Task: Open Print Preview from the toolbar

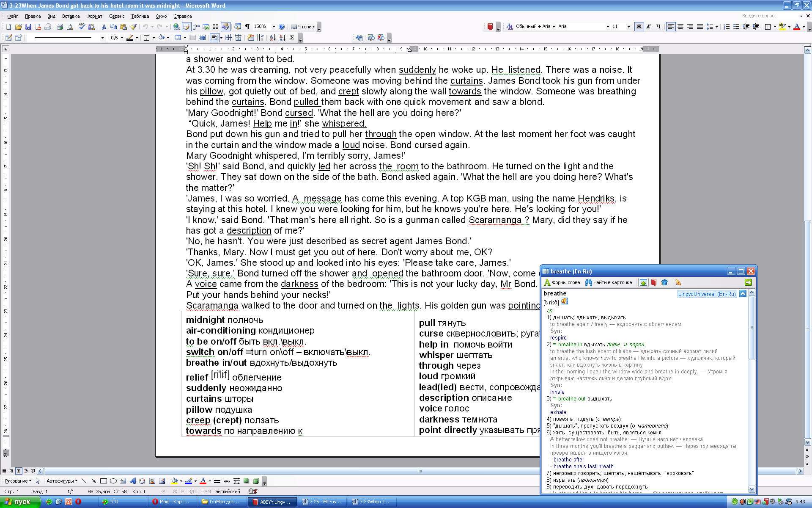Action: pyautogui.click(x=70, y=27)
